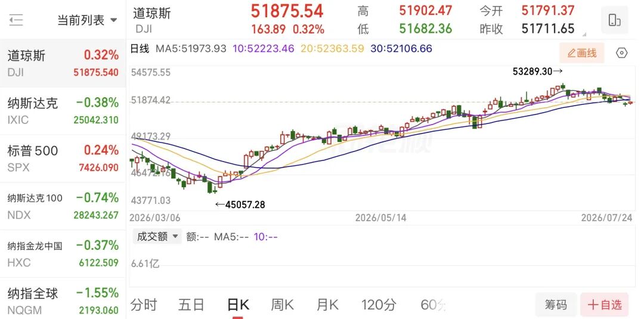Click the 45057.28 low marker
The height and width of the screenshot is (319, 644).
240,205
